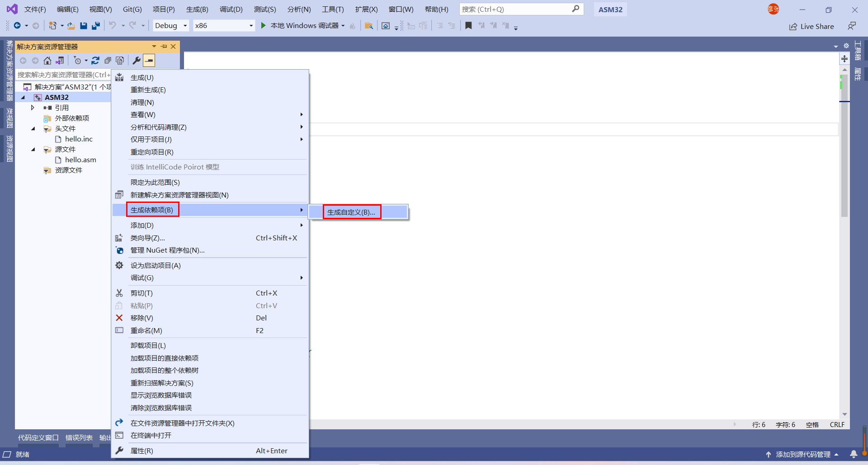Click the Live Share button
Image resolution: width=868 pixels, height=465 pixels.
(x=811, y=26)
